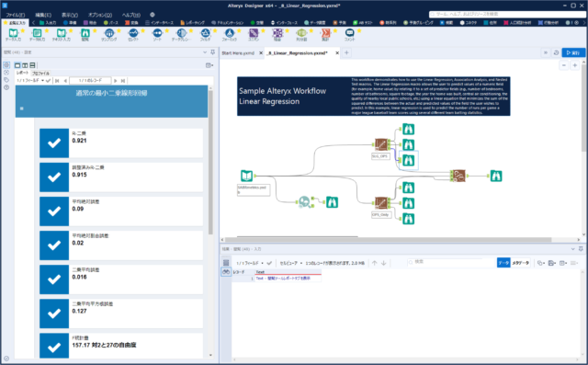Open the オプション (Options) menu
The image size is (588, 365).
click(100, 15)
